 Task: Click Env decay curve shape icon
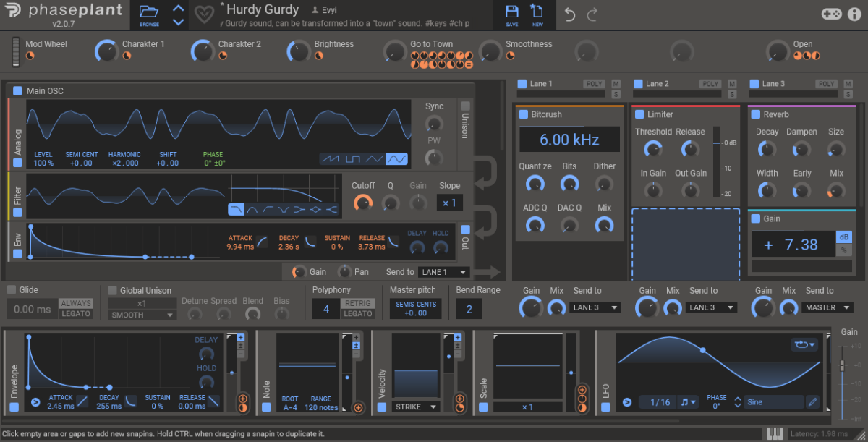pyautogui.click(x=310, y=242)
